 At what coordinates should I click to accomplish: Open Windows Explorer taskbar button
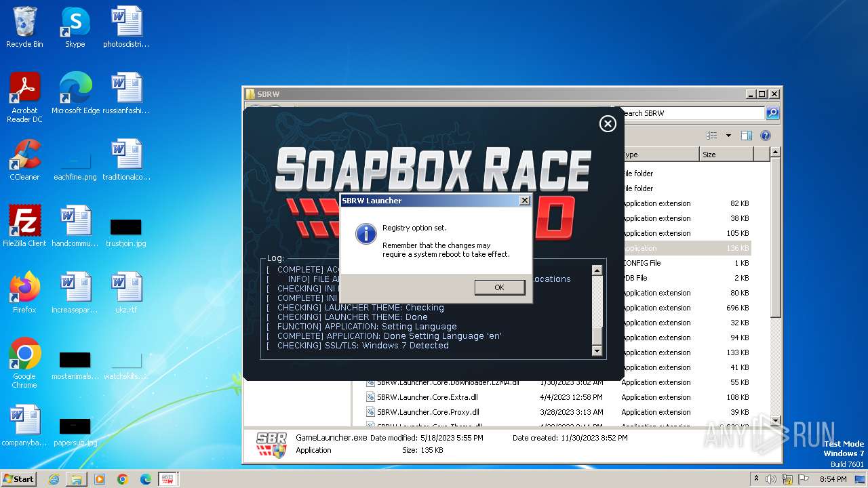pos(77,479)
